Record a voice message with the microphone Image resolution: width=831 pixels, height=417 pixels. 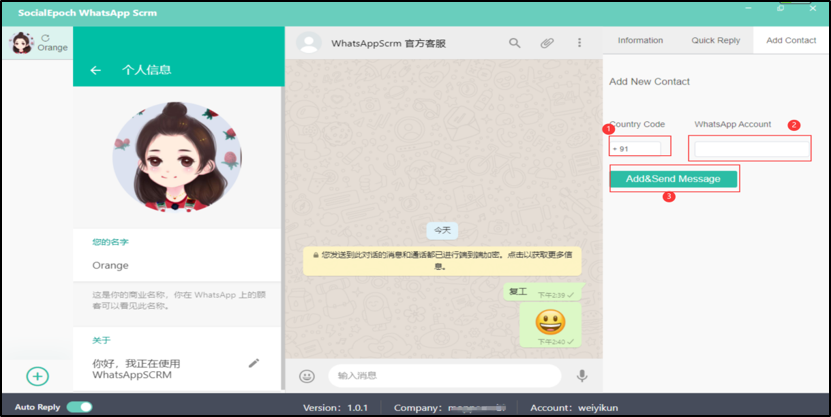pos(582,375)
